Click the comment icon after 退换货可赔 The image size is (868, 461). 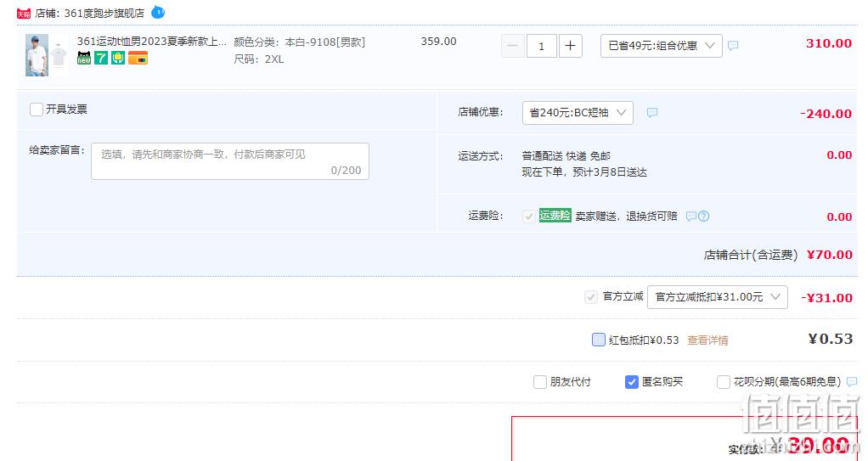[690, 216]
